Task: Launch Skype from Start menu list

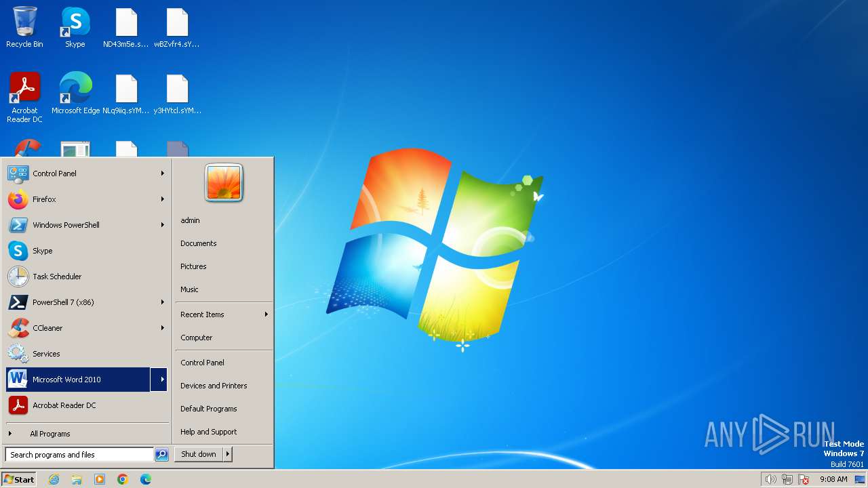Action: tap(87, 251)
